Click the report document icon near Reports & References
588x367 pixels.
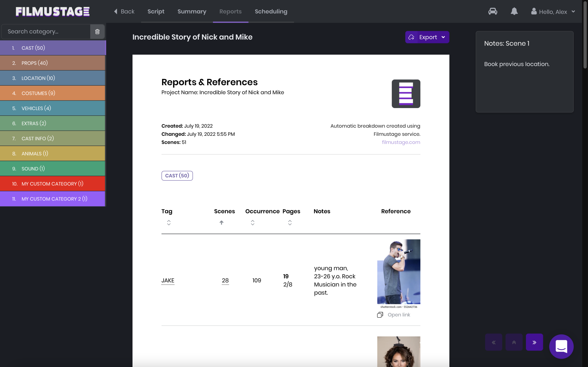(406, 94)
